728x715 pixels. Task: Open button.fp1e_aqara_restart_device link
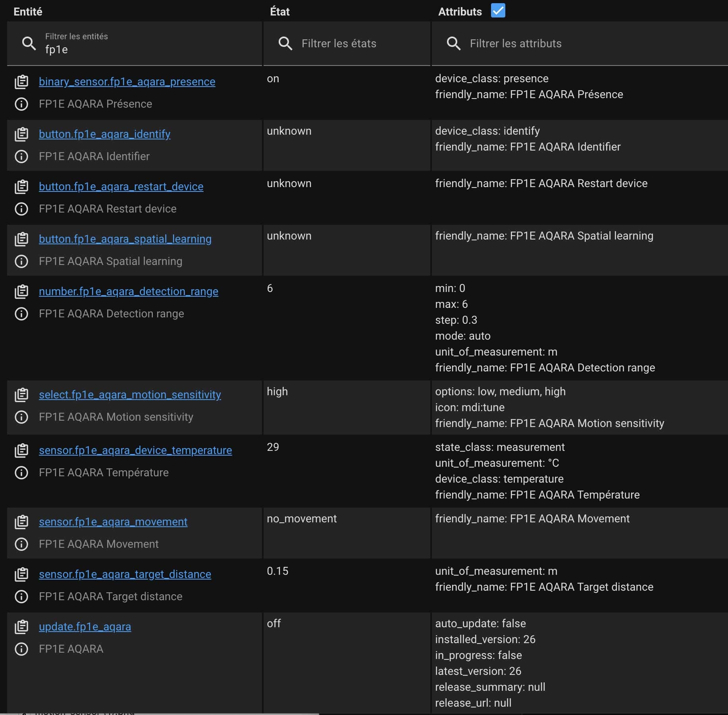click(x=121, y=187)
